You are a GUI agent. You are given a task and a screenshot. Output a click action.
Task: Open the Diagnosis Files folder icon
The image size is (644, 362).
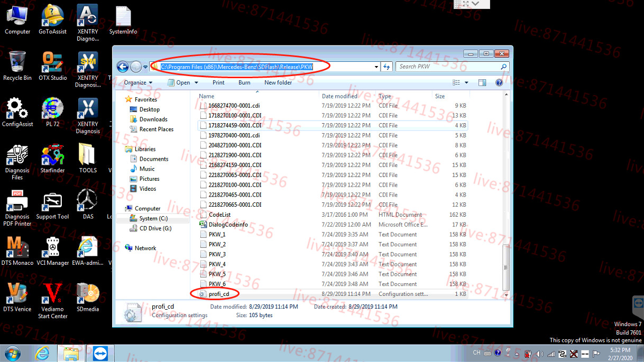tap(17, 162)
